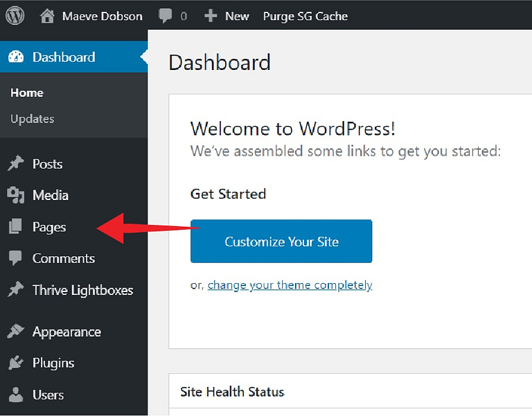Click the Users person icon
The height and width of the screenshot is (416, 532).
pyautogui.click(x=16, y=395)
